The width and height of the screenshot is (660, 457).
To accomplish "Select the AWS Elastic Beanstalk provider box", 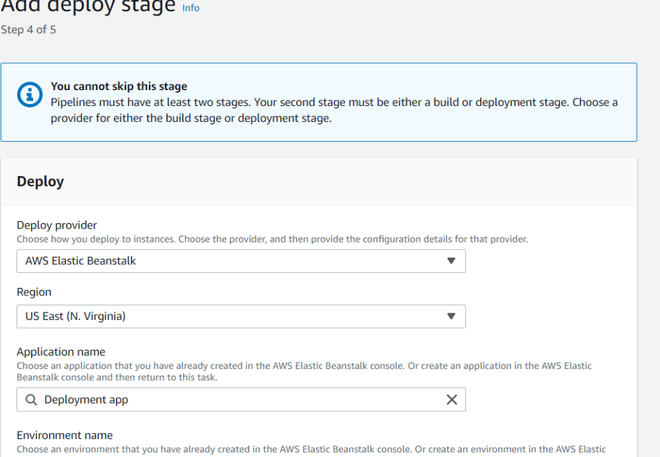I will [x=230, y=261].
